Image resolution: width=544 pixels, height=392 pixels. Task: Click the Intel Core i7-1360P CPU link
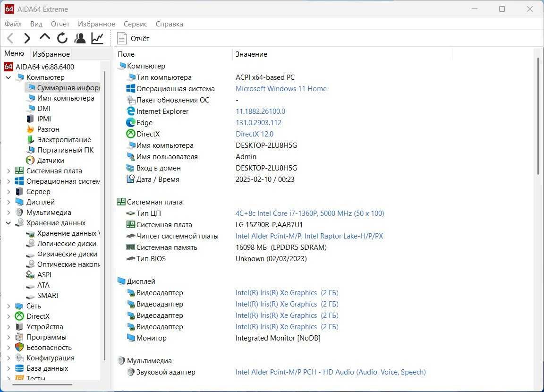[310, 213]
